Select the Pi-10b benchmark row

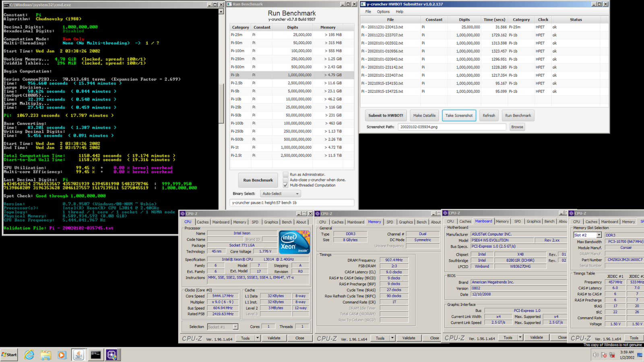click(x=292, y=99)
